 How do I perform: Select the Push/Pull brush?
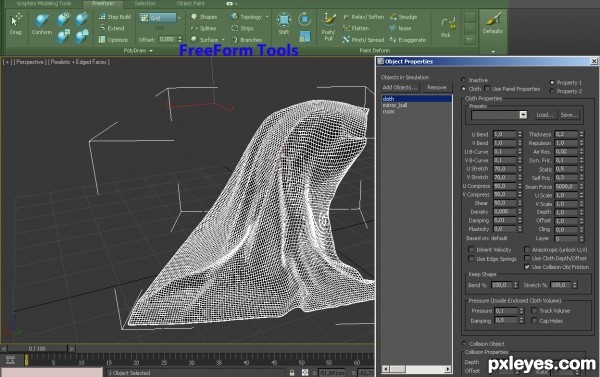pos(328,26)
